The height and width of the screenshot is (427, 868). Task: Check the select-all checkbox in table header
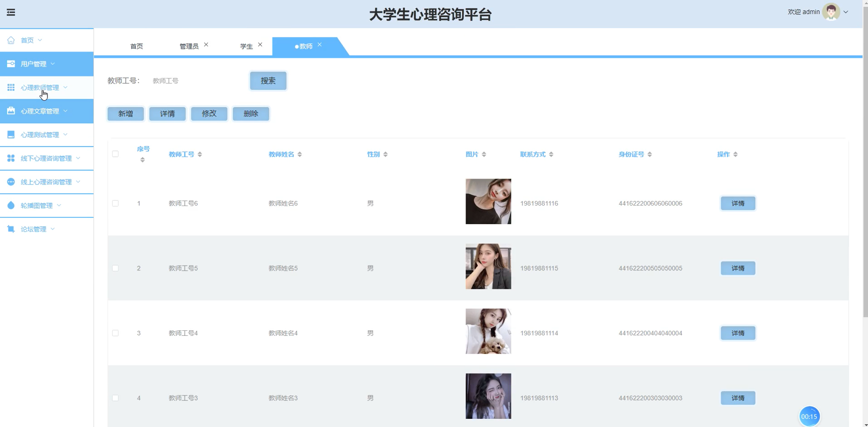click(115, 154)
